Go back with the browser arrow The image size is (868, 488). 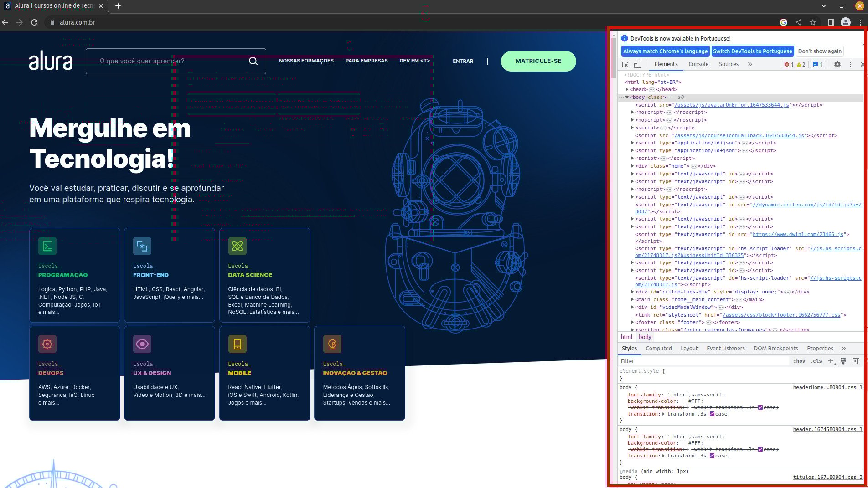pos(5,22)
